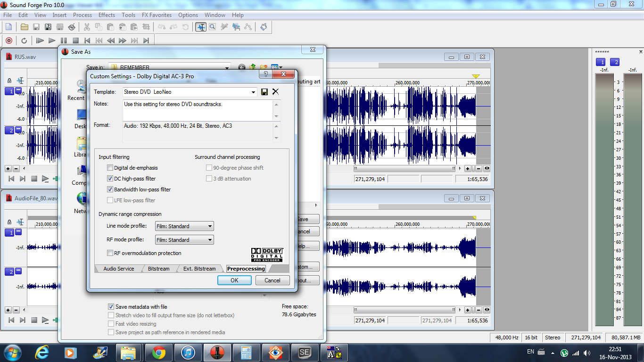
Task: Delete template with the X icon
Action: [x=276, y=92]
